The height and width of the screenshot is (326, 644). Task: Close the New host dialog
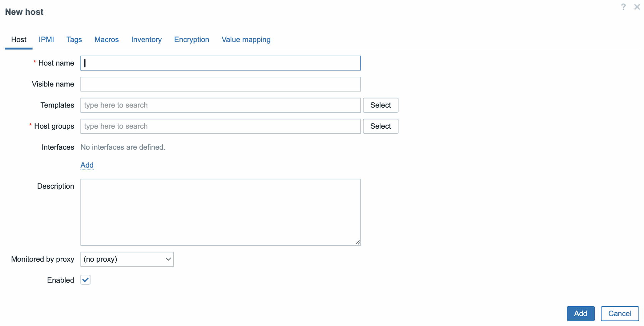click(637, 7)
